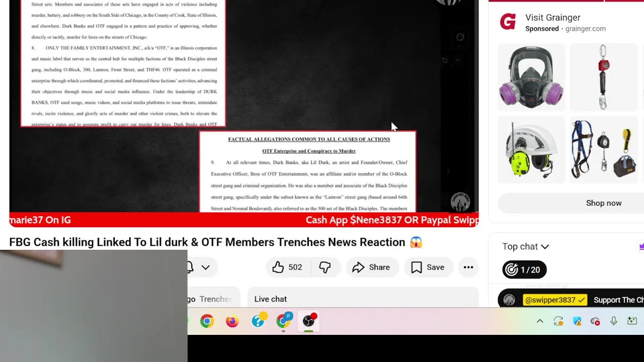Dislike the video with thumbs down
The width and height of the screenshot is (644, 362).
pos(325,267)
